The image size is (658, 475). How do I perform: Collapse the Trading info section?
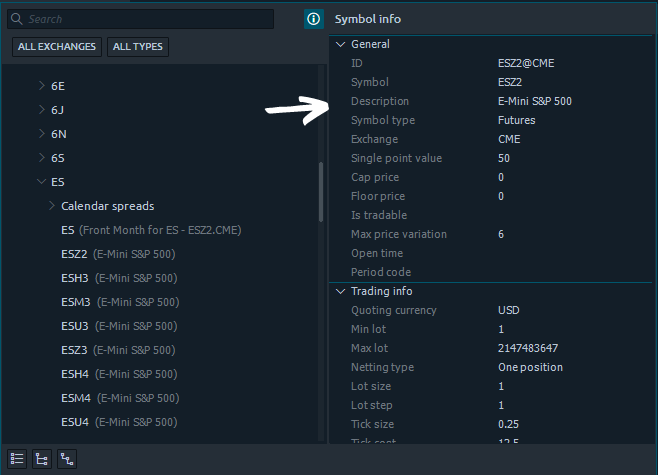pyautogui.click(x=341, y=291)
